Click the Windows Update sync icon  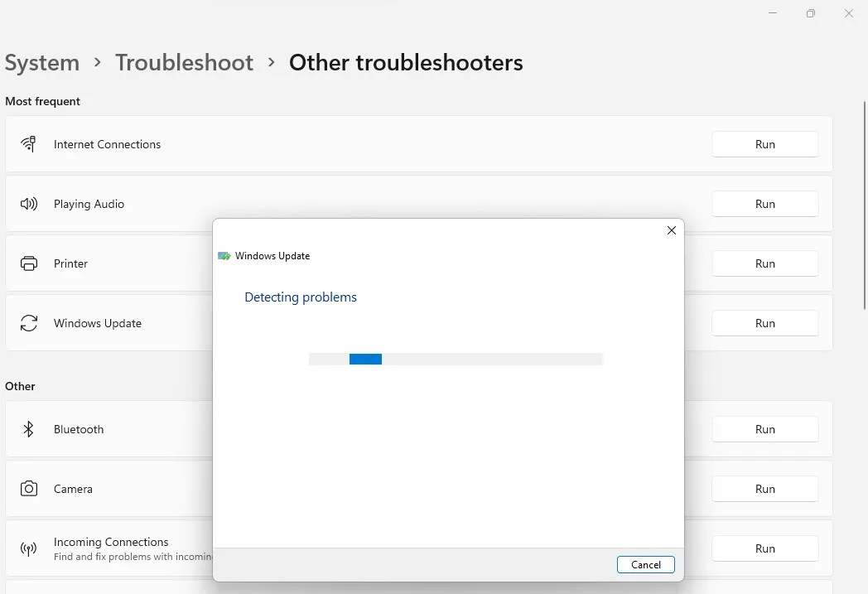pyautogui.click(x=29, y=323)
